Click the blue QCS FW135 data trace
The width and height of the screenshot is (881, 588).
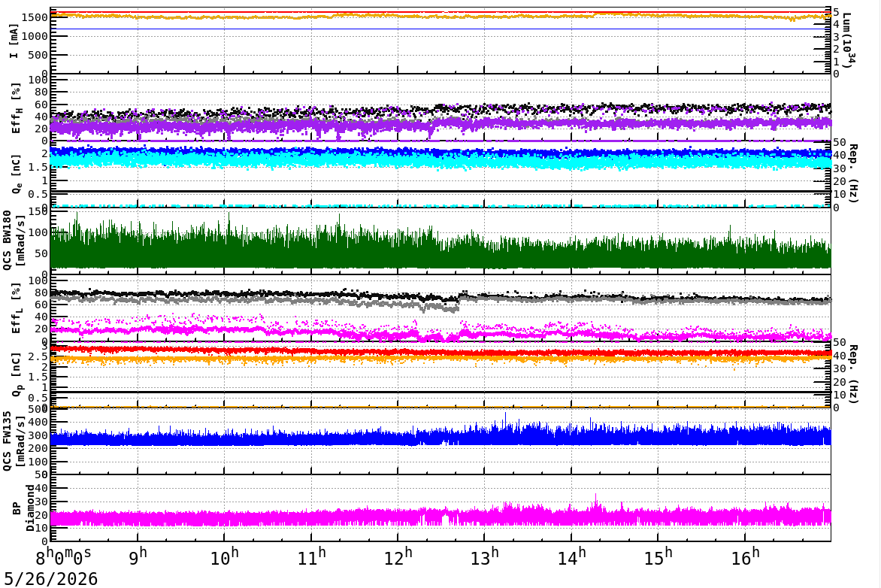440,437
